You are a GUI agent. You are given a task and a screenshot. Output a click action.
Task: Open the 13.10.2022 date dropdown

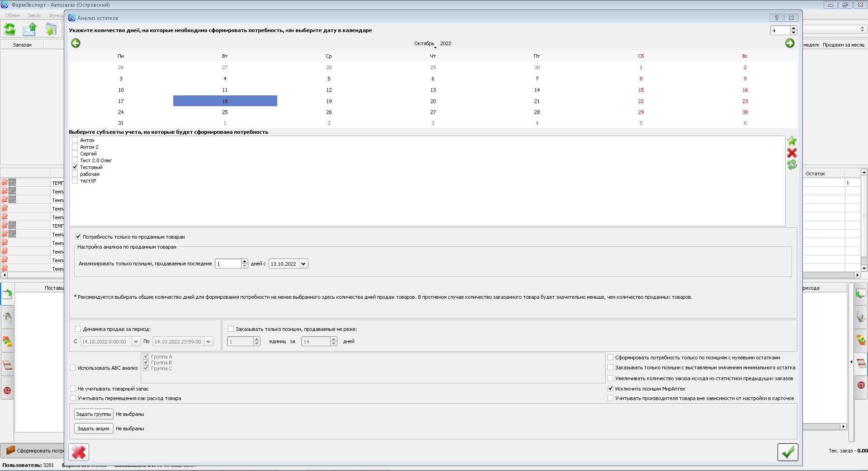point(303,264)
